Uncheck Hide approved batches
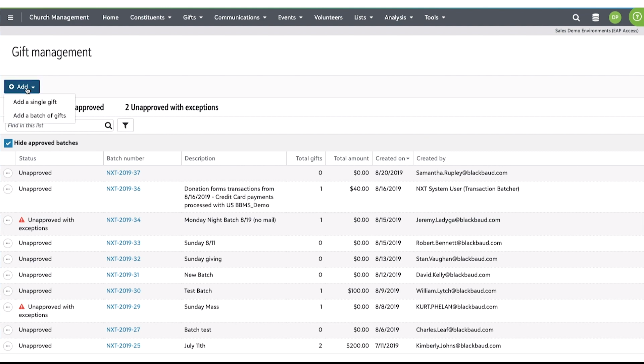This screenshot has width=644, height=364. click(8, 143)
